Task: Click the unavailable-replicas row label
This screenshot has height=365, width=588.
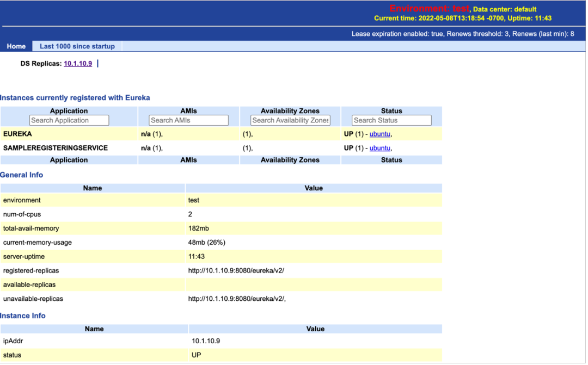Action: [x=33, y=299]
